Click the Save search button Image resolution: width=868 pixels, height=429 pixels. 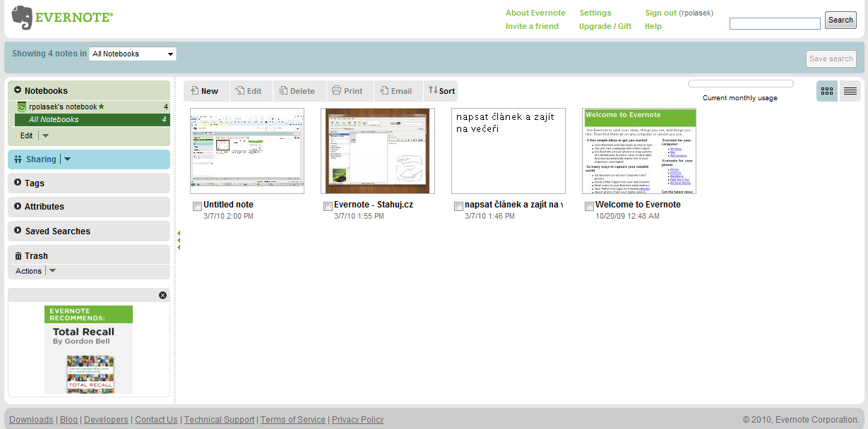click(x=831, y=59)
